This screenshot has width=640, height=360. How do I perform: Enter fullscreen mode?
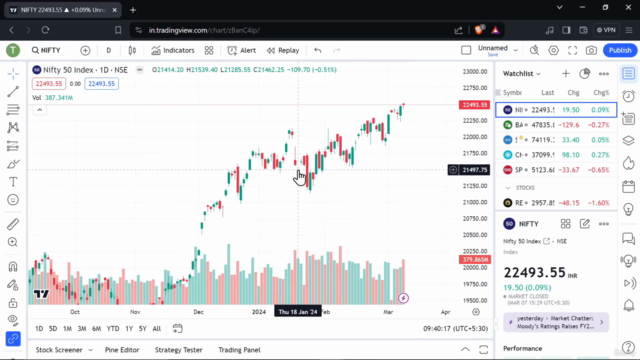[x=573, y=50]
